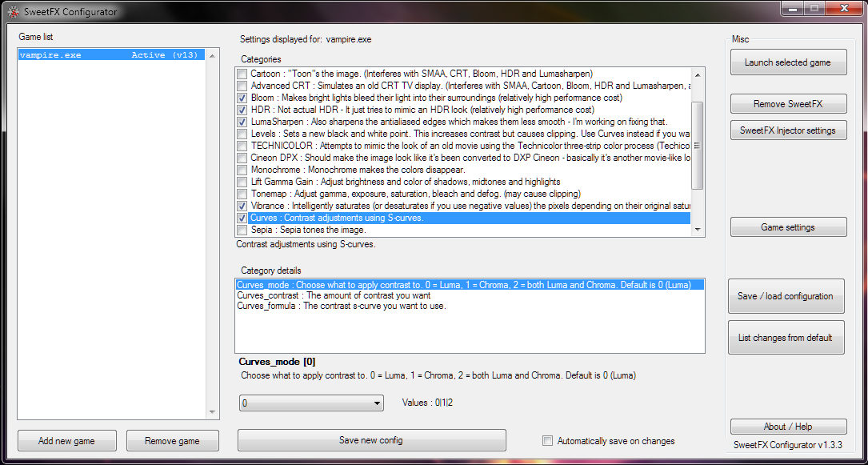Enable the Tonemap checkbox
868x465 pixels.
click(242, 194)
